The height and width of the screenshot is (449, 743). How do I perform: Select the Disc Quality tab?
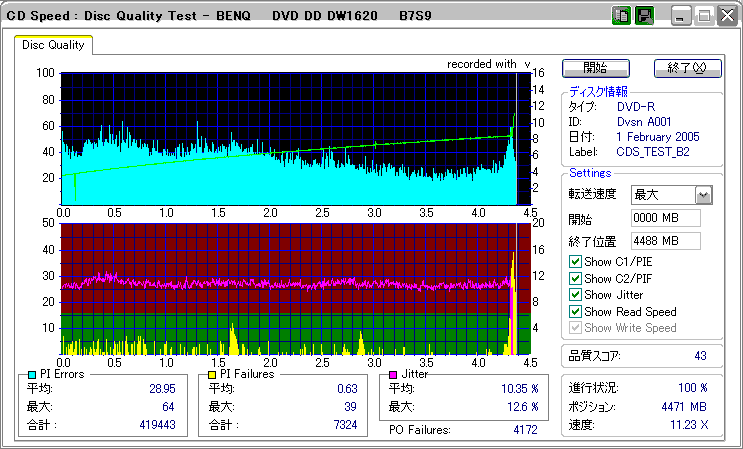click(53, 46)
